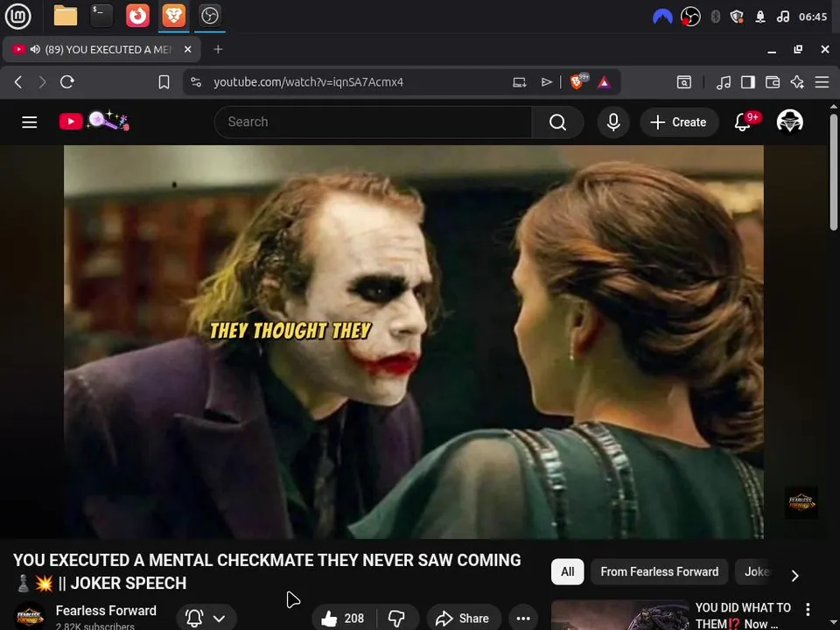Open a new browser tab
The image size is (840, 630).
coord(218,49)
